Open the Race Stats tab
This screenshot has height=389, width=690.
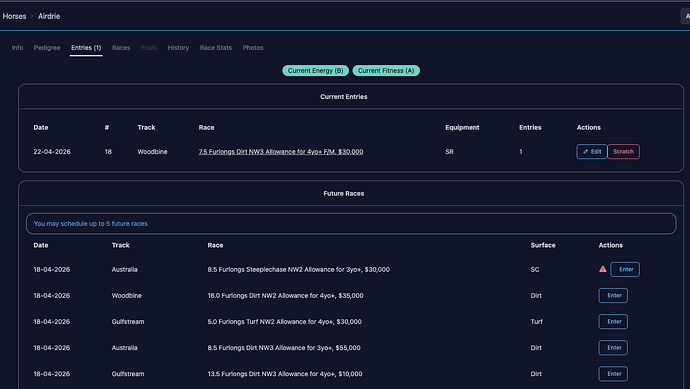pyautogui.click(x=216, y=48)
